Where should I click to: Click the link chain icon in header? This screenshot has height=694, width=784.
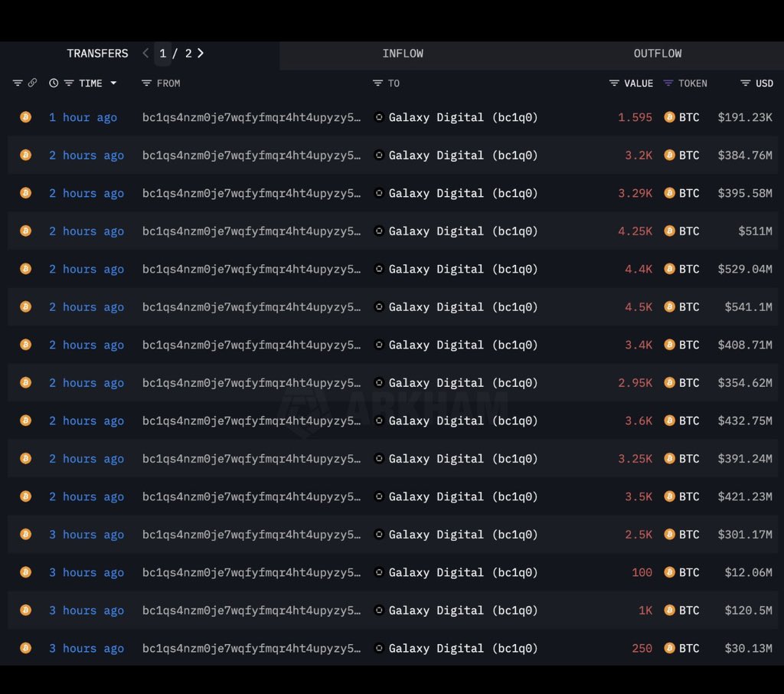32,83
